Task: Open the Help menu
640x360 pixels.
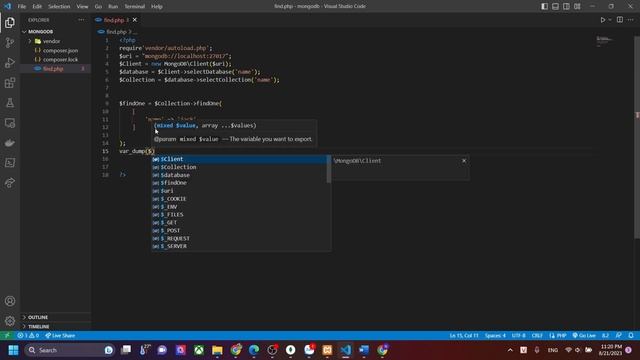Action: coord(157,7)
